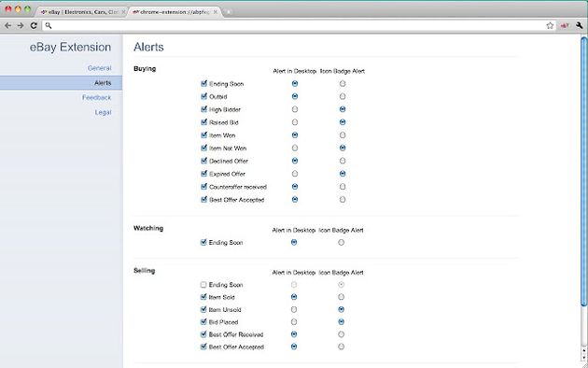Click the "eBay Extension" sidebar title
The height and width of the screenshot is (368, 588).
(x=71, y=47)
